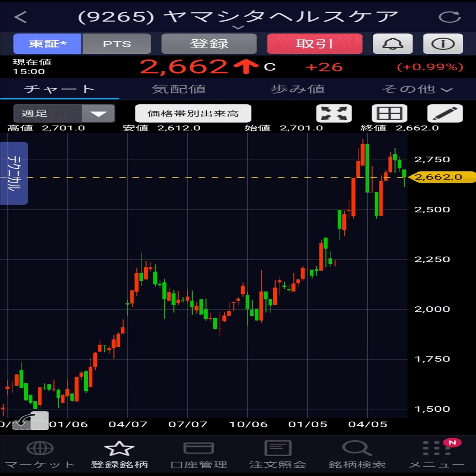Screen dimensions: 476x476
Task: Switch to the 歩み値 tab
Action: [298, 89]
